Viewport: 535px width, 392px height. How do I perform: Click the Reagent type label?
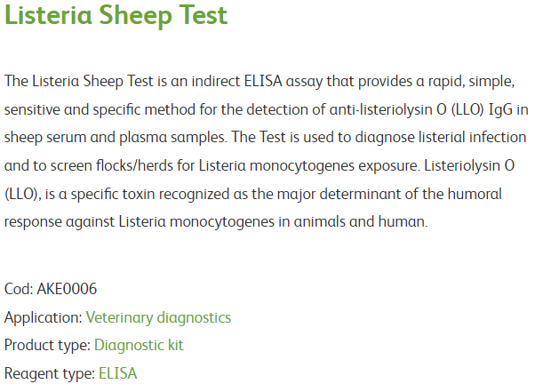[x=50, y=373]
